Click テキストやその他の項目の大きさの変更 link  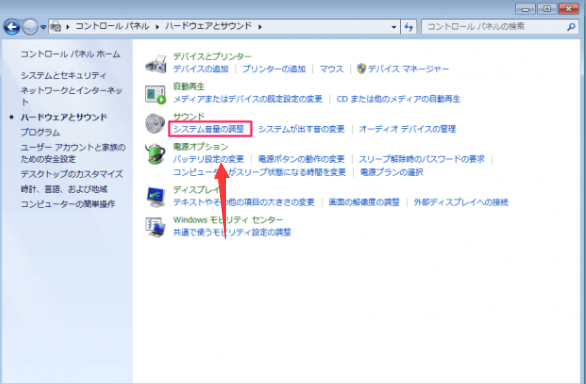[244, 202]
